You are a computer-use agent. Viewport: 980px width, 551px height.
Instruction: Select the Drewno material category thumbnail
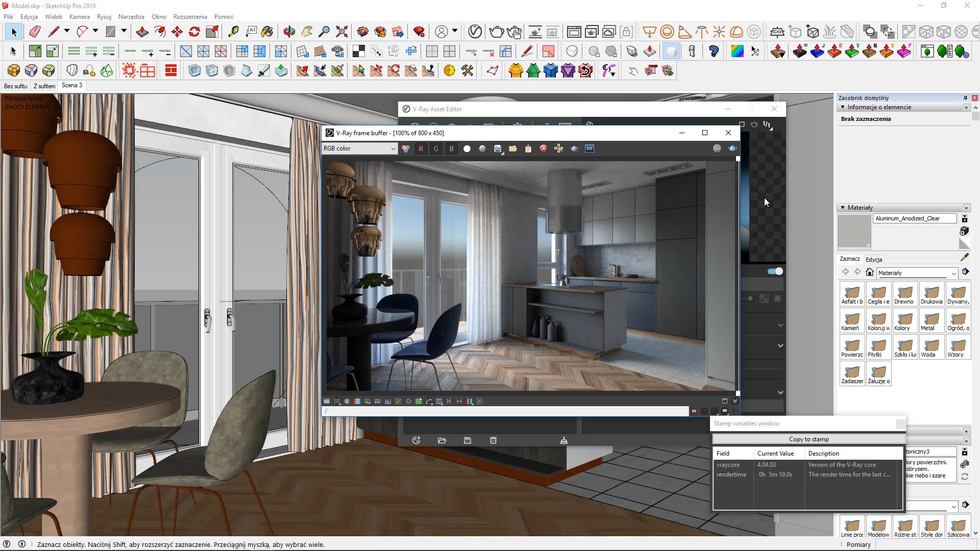click(x=904, y=293)
